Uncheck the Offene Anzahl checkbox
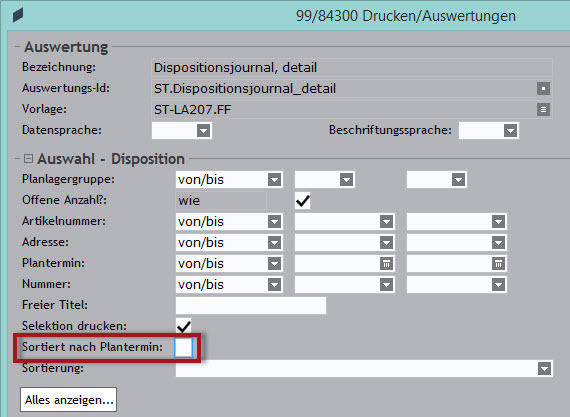This screenshot has height=417, width=570. click(x=302, y=201)
